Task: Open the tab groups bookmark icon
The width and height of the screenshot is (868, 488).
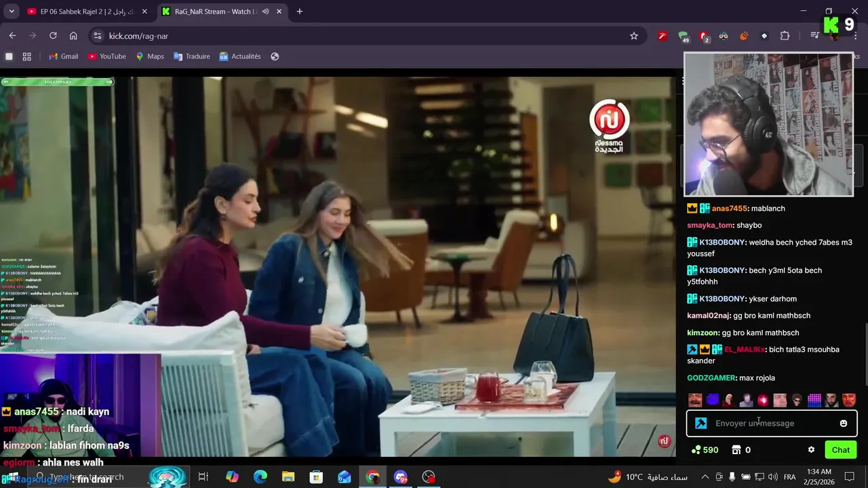Action: pyautogui.click(x=9, y=56)
